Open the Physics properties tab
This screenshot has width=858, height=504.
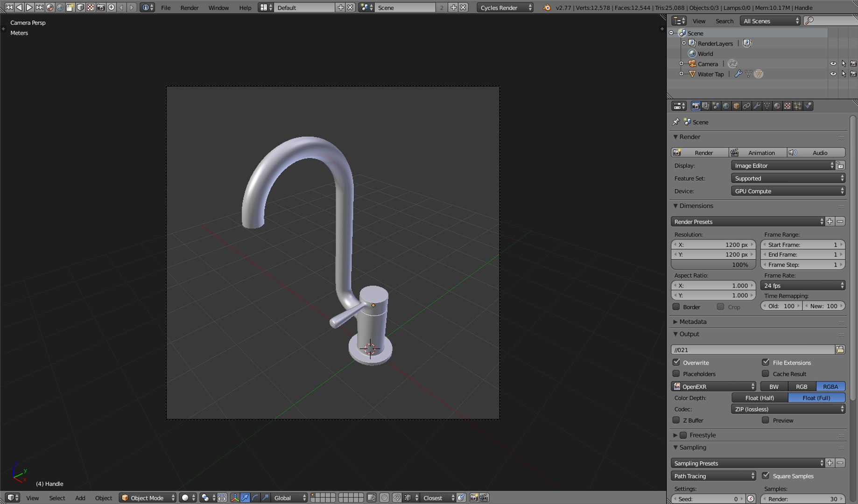(808, 106)
